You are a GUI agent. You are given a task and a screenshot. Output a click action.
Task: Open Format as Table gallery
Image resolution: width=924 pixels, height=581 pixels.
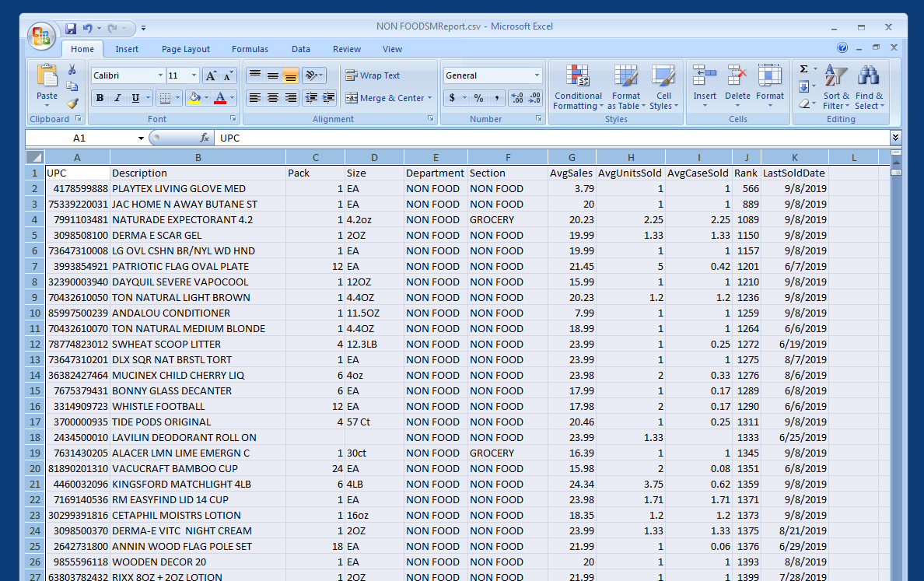626,86
